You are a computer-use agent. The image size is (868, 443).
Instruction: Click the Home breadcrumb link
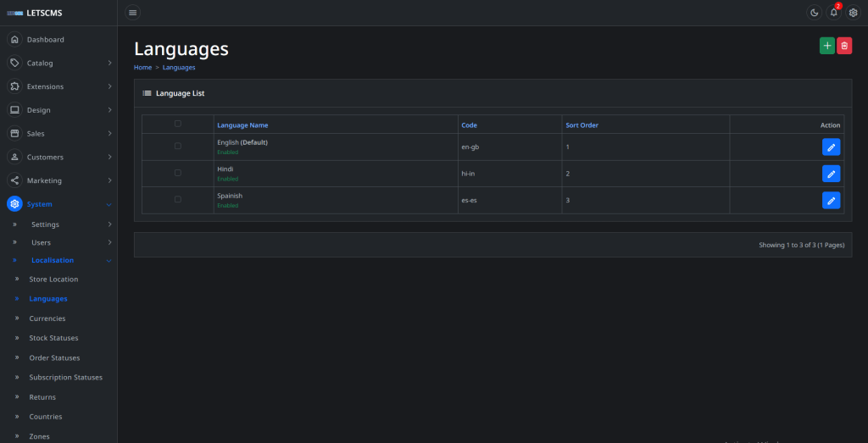pos(142,67)
